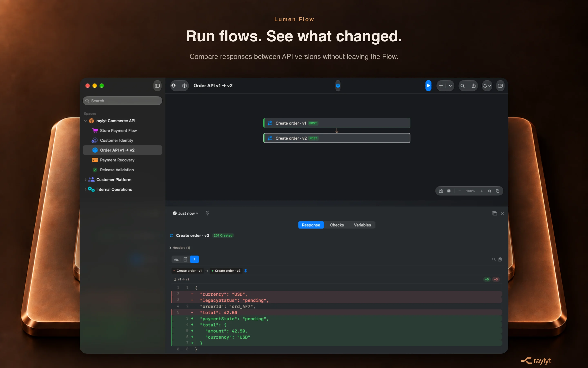Click the collapse-up square icon in canvas controls

(449, 191)
